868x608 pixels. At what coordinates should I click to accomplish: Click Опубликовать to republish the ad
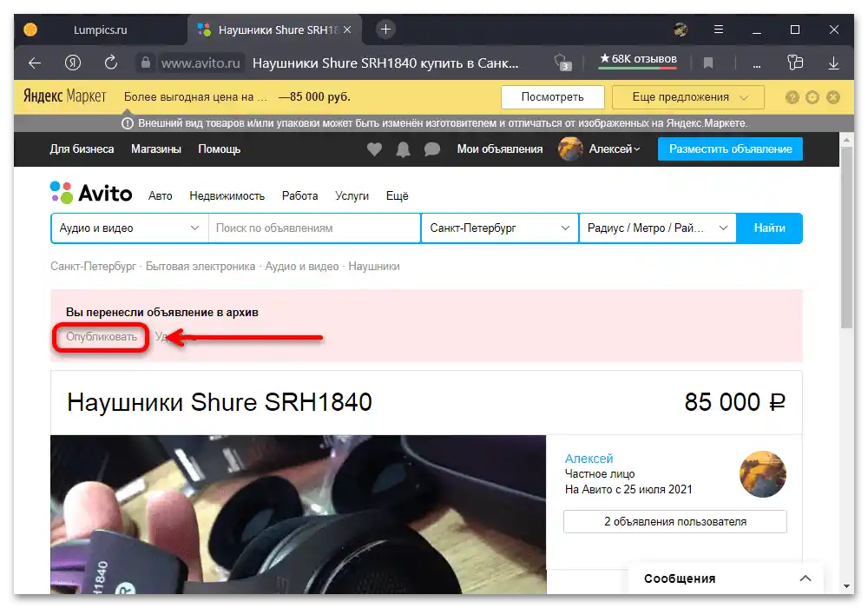tap(102, 337)
